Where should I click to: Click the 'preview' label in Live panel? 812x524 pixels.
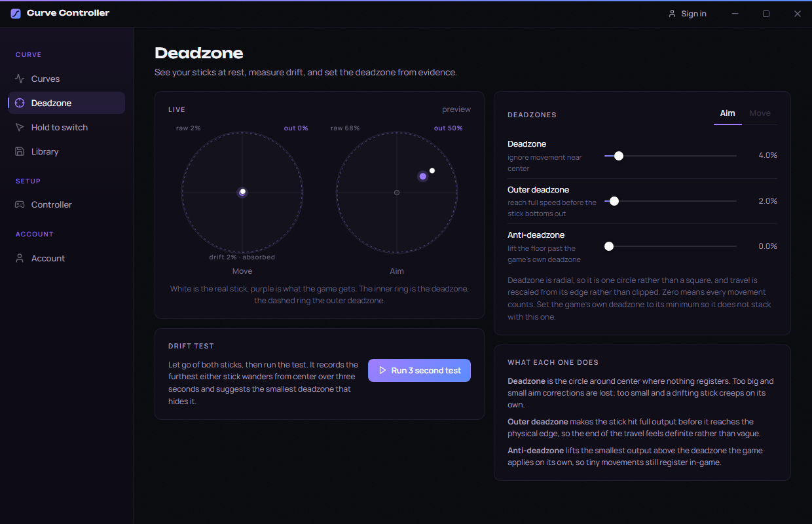click(456, 109)
